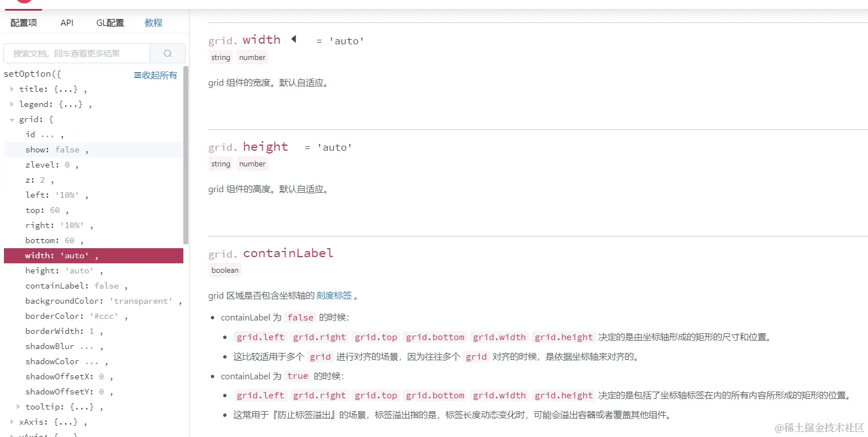The image size is (868, 437).
Task: Switch to the GL配置 tab
Action: click(110, 23)
